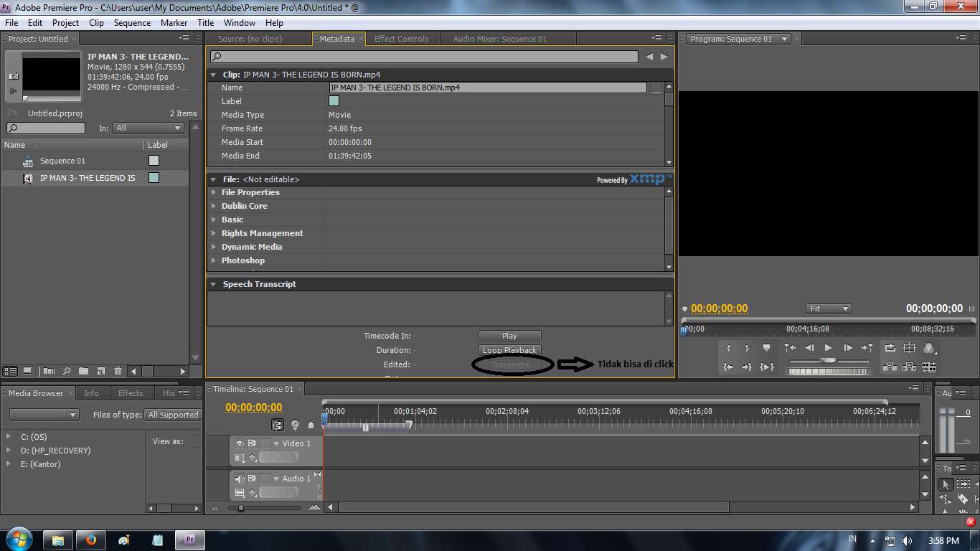
Task: Switch to the Effect Controls tab
Action: point(401,39)
